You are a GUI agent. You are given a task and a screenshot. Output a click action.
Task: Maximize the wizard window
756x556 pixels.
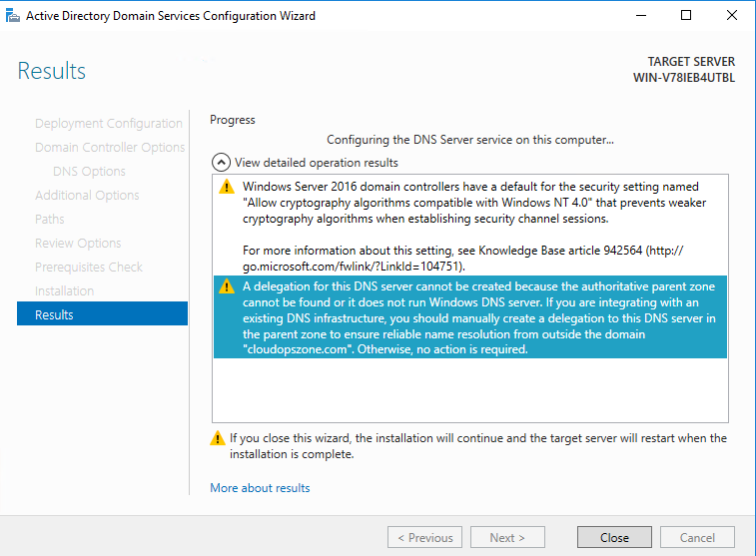pos(686,15)
